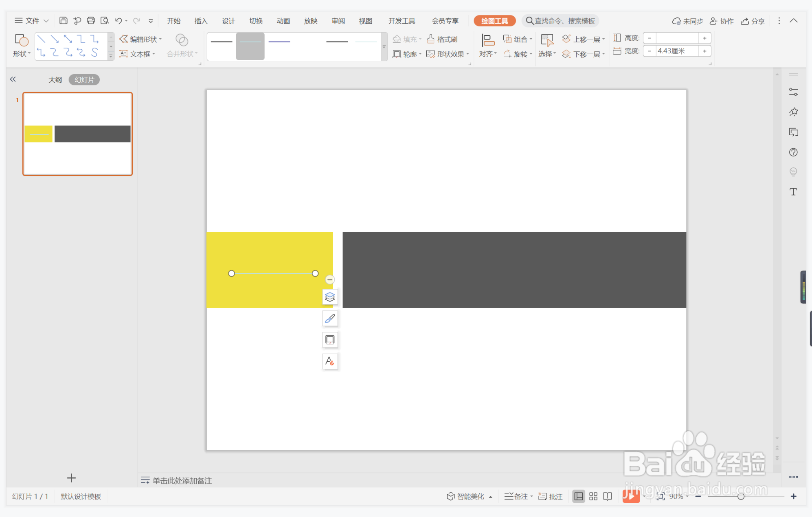The height and width of the screenshot is (517, 812).
Task: Open the 设计 tab
Action: [228, 21]
